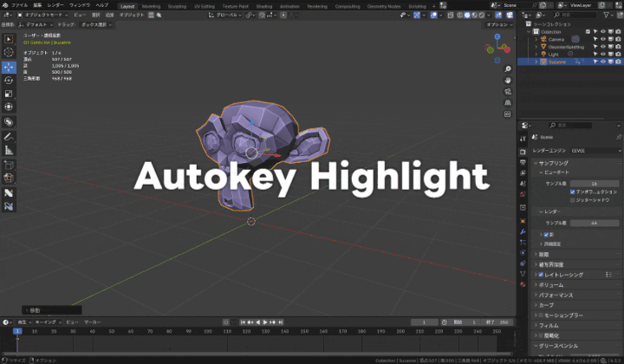Toggle the Ray Tracing checkbox
The height and width of the screenshot is (364, 624).
tap(541, 275)
